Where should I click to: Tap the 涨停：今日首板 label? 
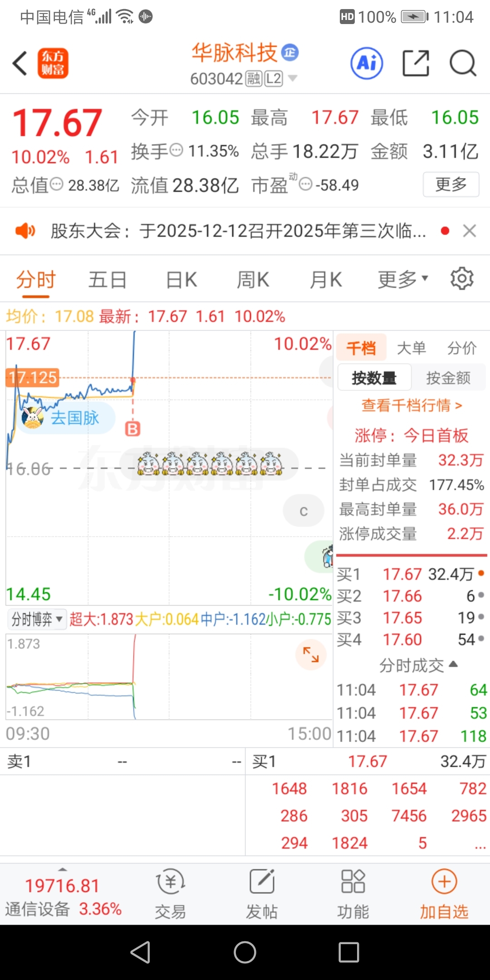pos(412,435)
